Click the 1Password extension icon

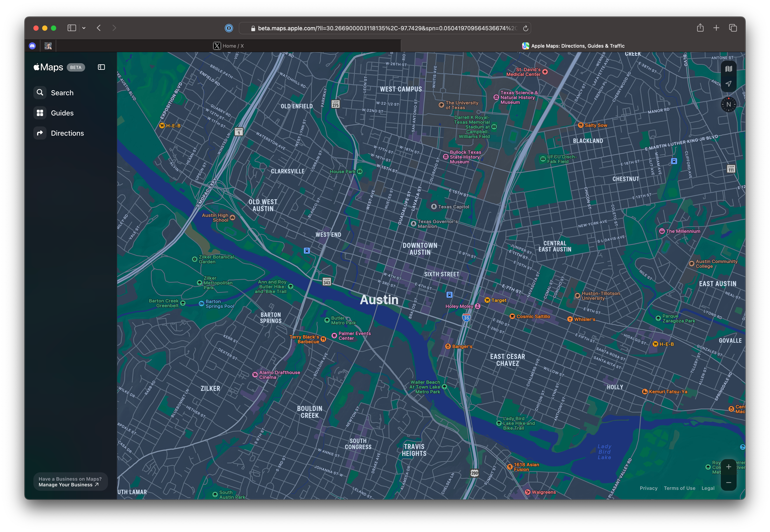(x=229, y=28)
